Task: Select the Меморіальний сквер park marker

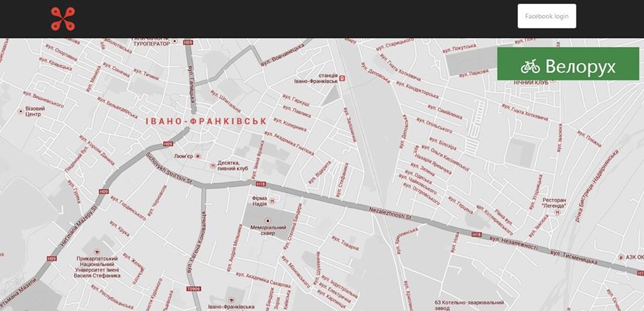Action: (268, 220)
